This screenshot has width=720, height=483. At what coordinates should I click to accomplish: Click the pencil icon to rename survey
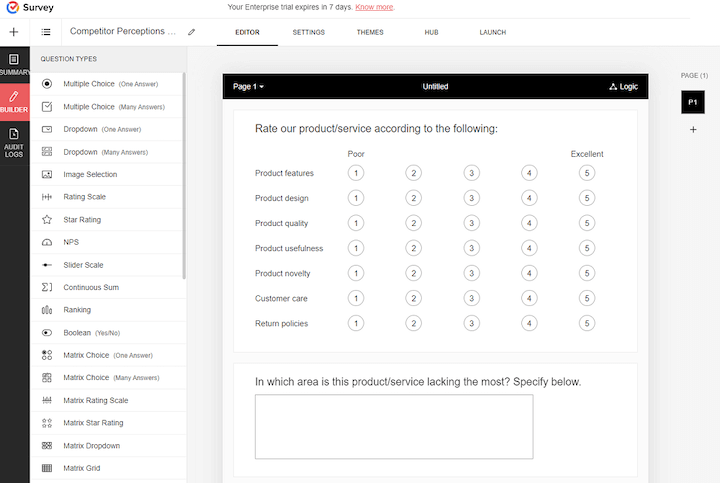pos(192,32)
